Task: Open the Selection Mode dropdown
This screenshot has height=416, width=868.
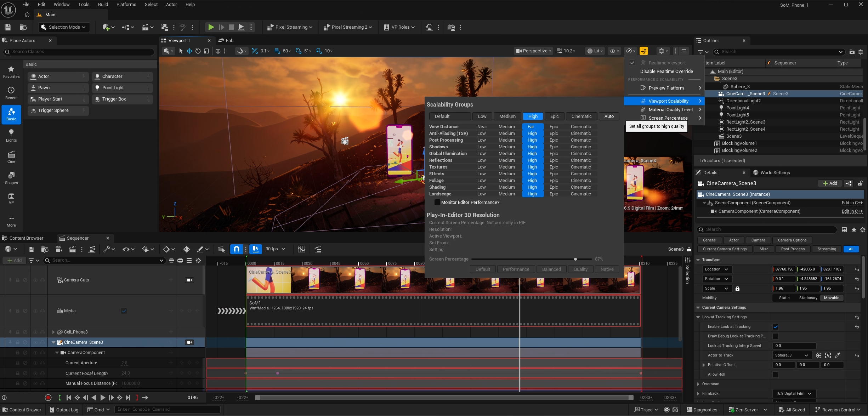Action: click(x=64, y=27)
